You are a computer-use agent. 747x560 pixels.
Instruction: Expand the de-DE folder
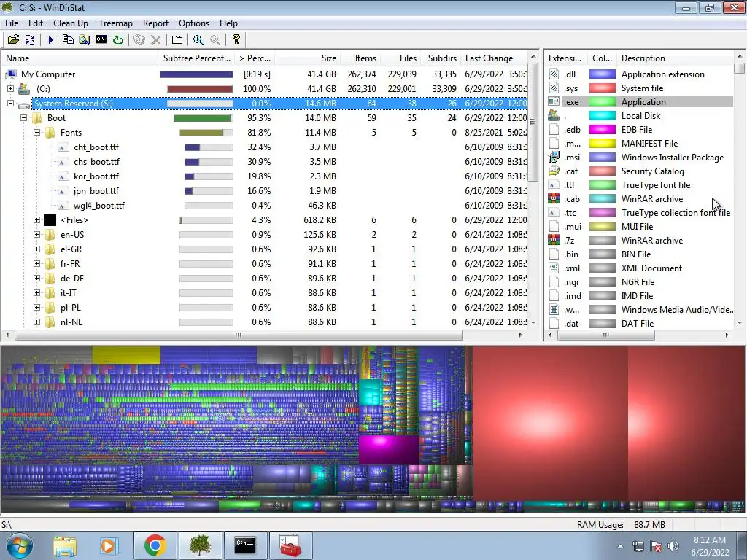point(36,278)
